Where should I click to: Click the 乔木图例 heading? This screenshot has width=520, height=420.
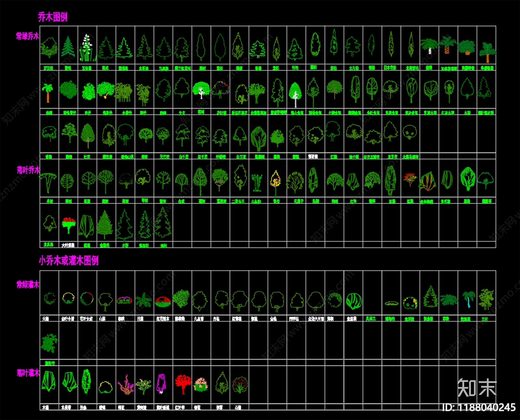53,17
